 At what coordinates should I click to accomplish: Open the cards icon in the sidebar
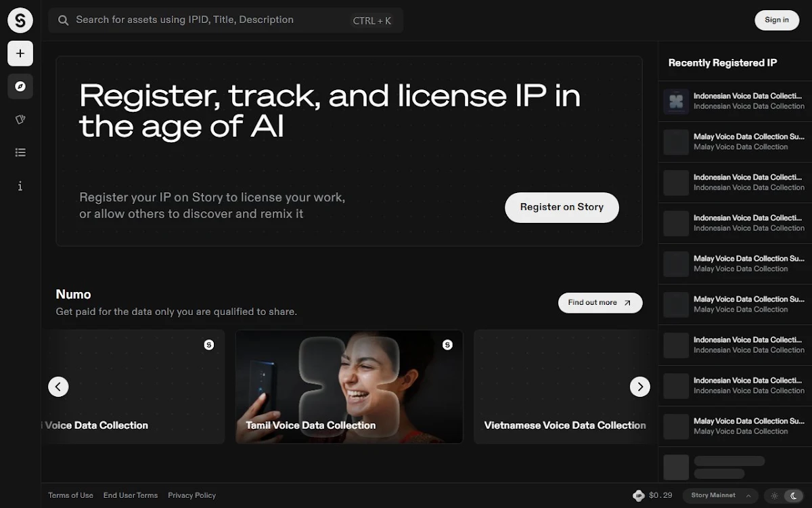click(x=20, y=119)
